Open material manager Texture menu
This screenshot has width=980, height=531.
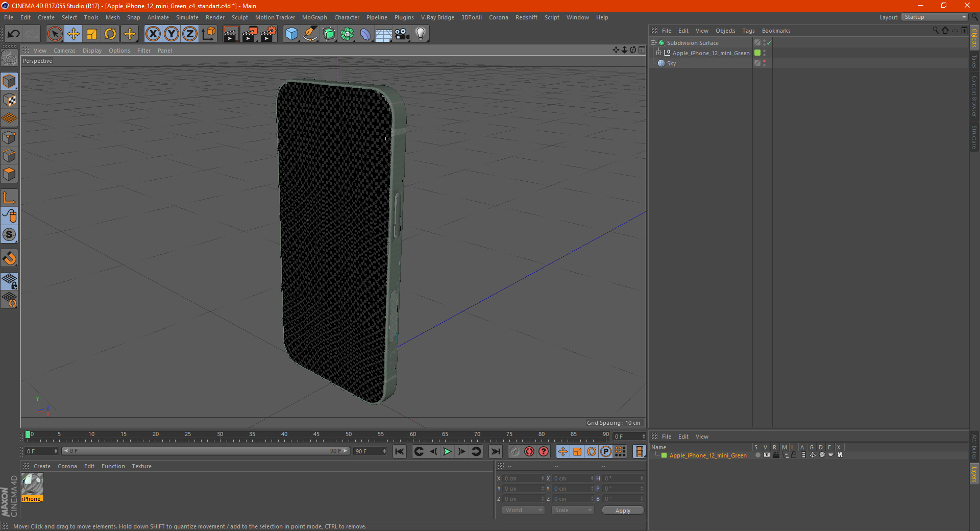click(x=141, y=466)
